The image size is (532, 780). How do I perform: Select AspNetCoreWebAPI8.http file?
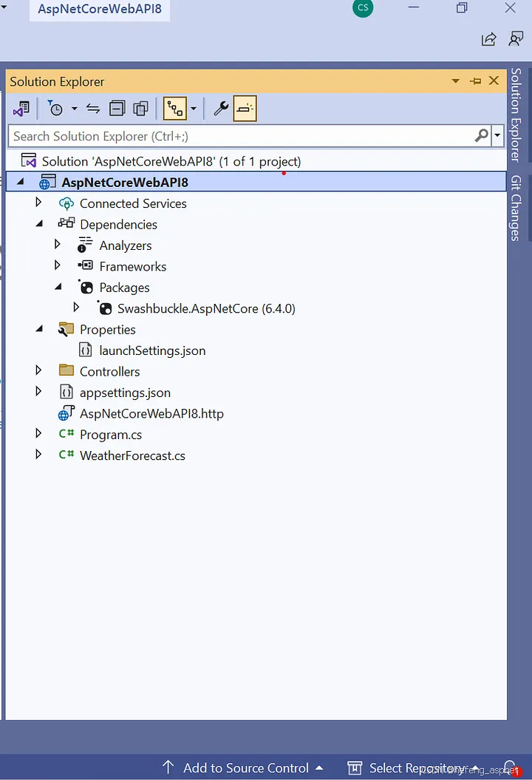pos(151,413)
